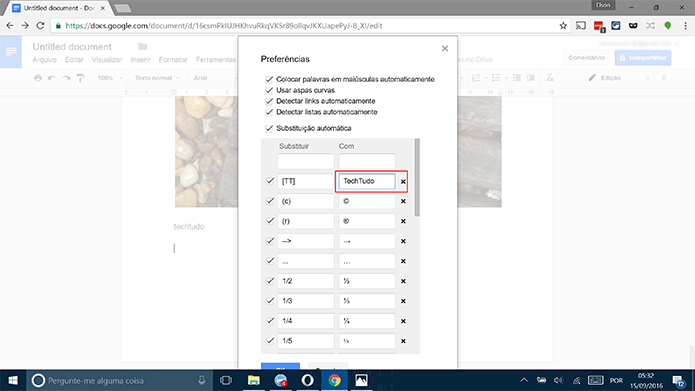This screenshot has width=695, height=391.
Task: Click the Docs home icon
Action: click(11, 52)
